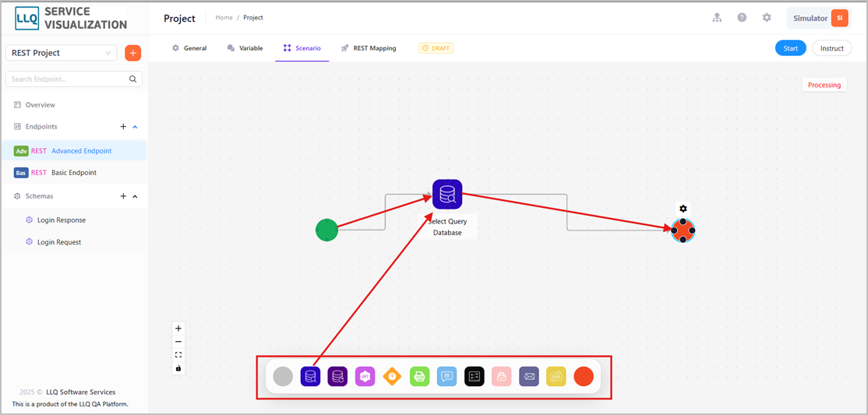The image size is (868, 415).
Task: Click the green start node circle
Action: click(x=326, y=230)
